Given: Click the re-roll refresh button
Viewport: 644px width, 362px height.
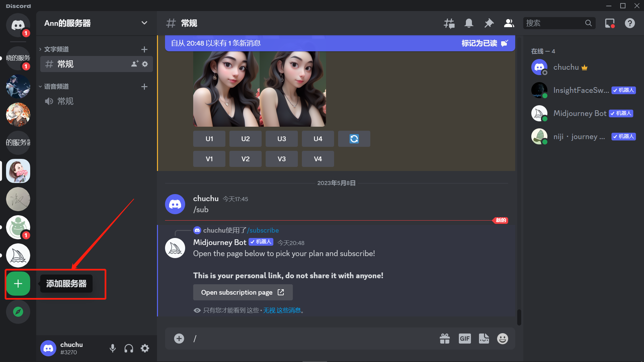Looking at the screenshot, I should coord(354,139).
